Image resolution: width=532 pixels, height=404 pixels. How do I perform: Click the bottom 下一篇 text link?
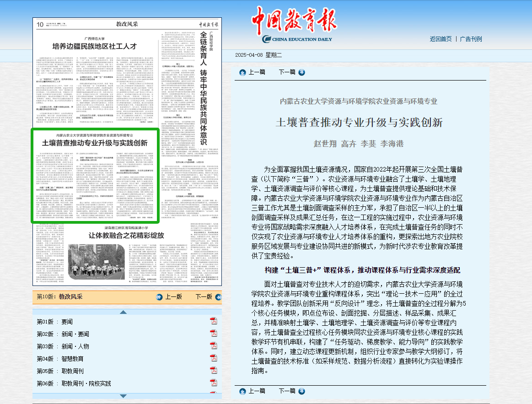pos(287,391)
